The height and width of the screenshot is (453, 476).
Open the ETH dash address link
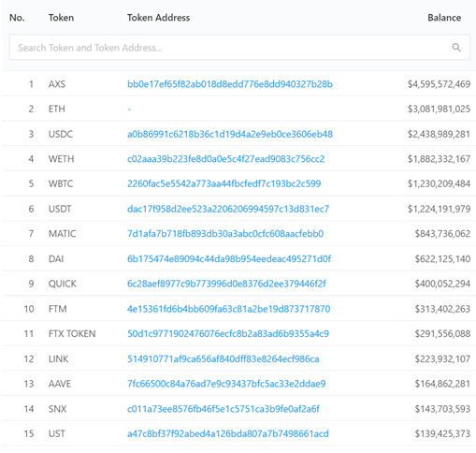point(129,110)
